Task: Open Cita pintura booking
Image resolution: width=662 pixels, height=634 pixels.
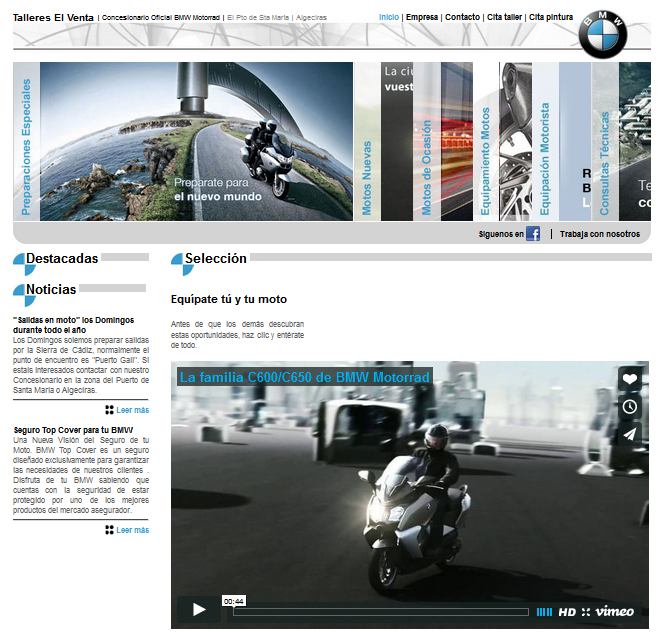Action: tap(551, 17)
